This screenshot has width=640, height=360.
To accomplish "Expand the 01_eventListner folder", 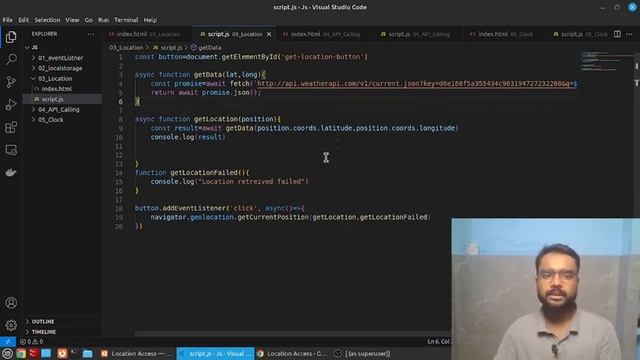I will [x=60, y=58].
